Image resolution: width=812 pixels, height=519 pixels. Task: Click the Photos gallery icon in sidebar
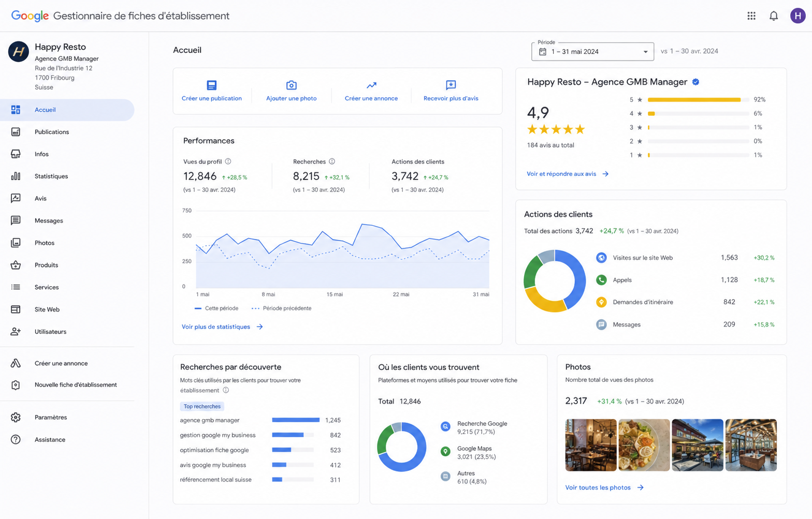pos(16,243)
